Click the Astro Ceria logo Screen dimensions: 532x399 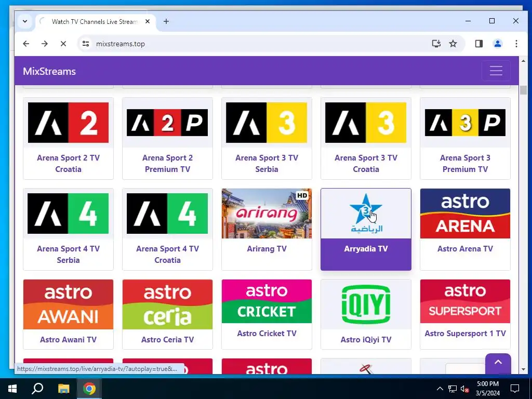click(x=167, y=304)
